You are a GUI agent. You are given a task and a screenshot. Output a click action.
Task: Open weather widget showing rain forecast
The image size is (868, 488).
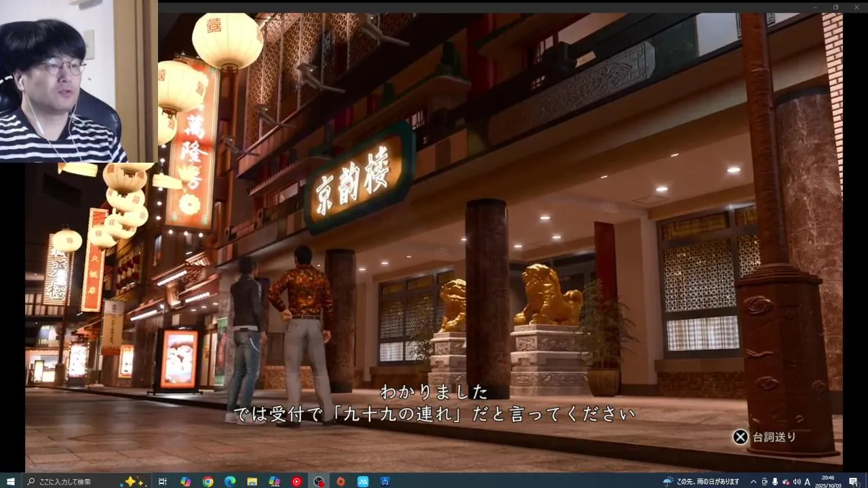pos(701,481)
